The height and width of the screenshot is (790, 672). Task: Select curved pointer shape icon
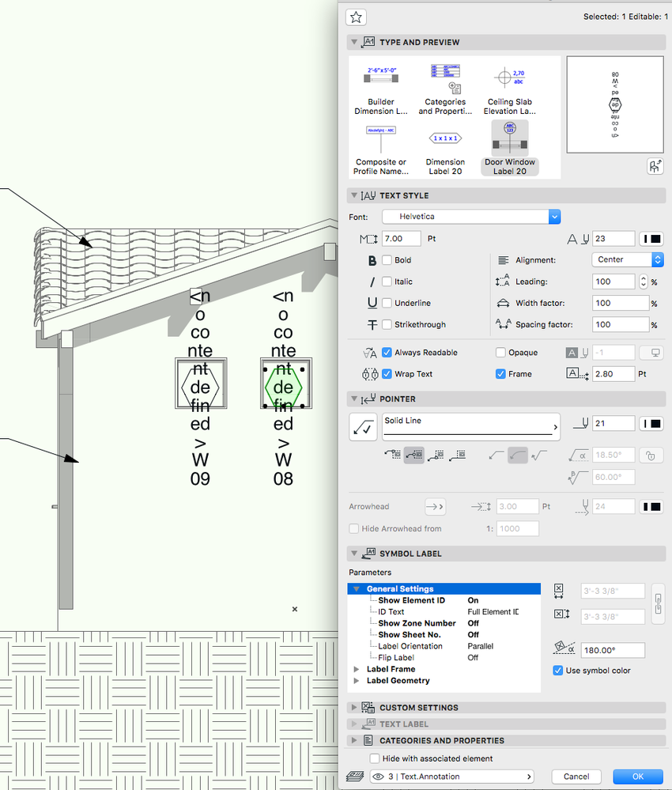(517, 455)
